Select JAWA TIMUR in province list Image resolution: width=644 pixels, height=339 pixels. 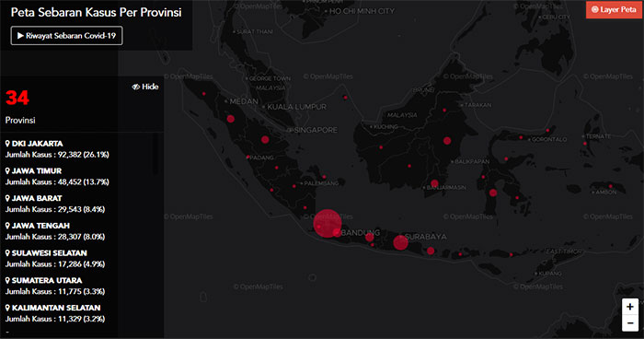pyautogui.click(x=37, y=170)
